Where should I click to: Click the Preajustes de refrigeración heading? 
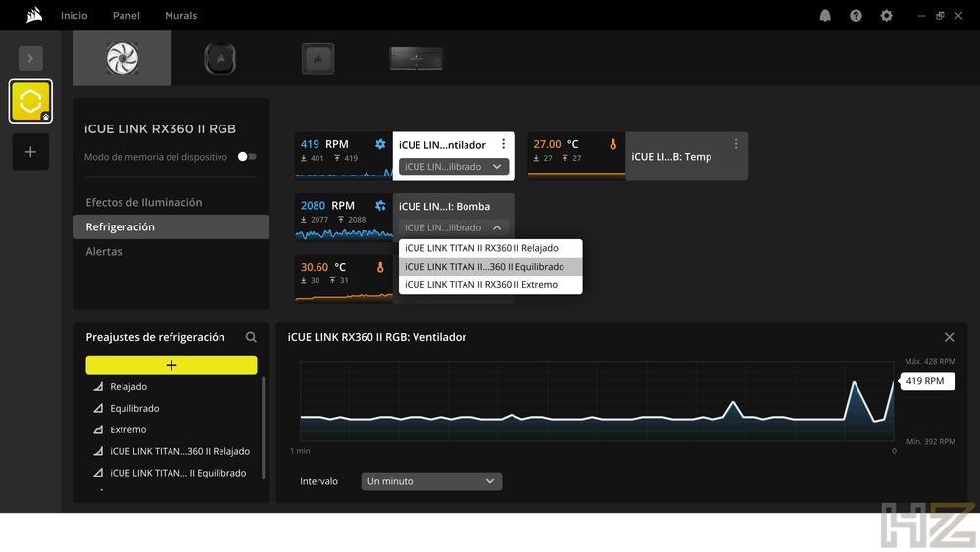tap(155, 337)
